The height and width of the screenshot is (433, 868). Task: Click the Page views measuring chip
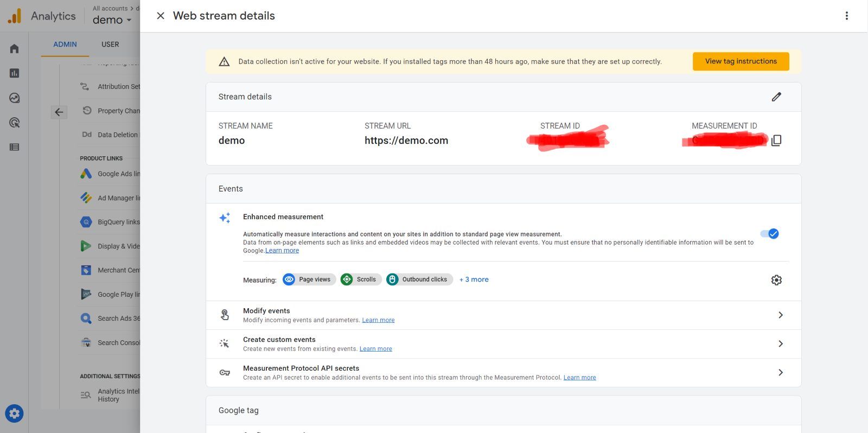(310, 279)
